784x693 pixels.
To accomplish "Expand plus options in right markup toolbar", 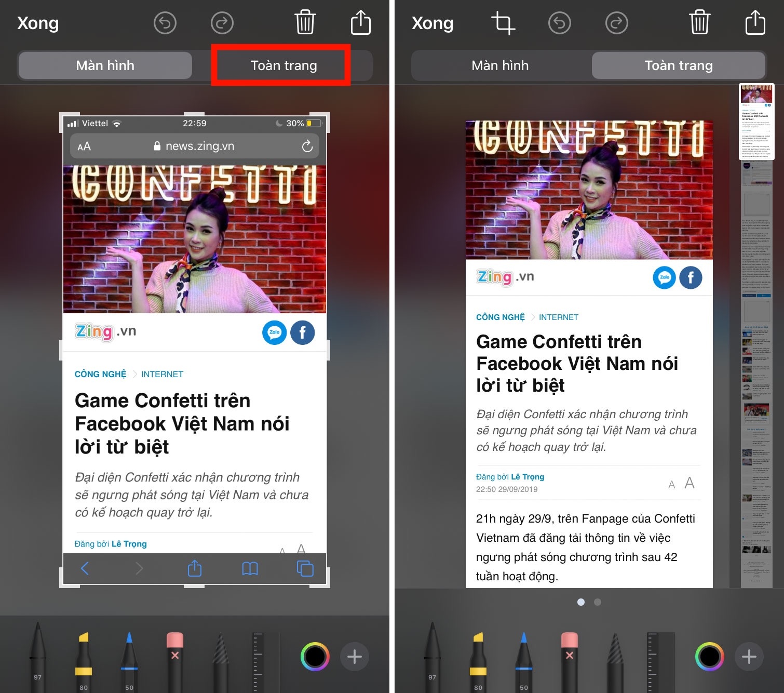I will click(749, 657).
